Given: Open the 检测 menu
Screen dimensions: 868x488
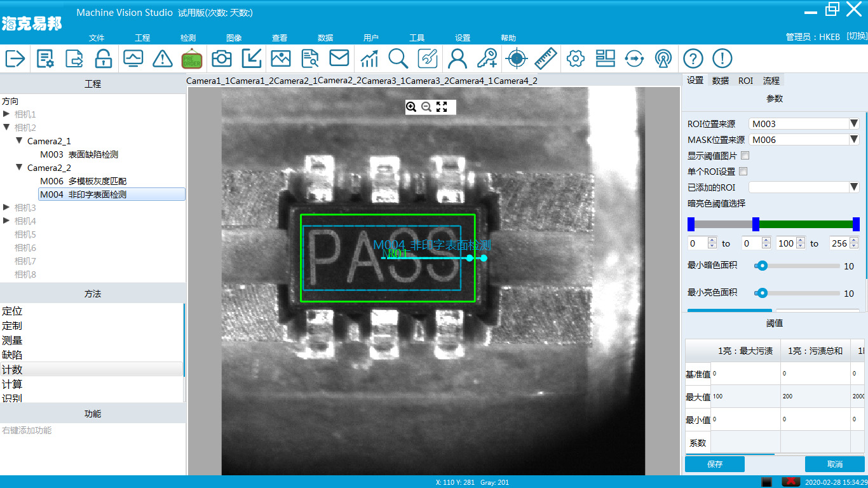Looking at the screenshot, I should click(x=188, y=38).
